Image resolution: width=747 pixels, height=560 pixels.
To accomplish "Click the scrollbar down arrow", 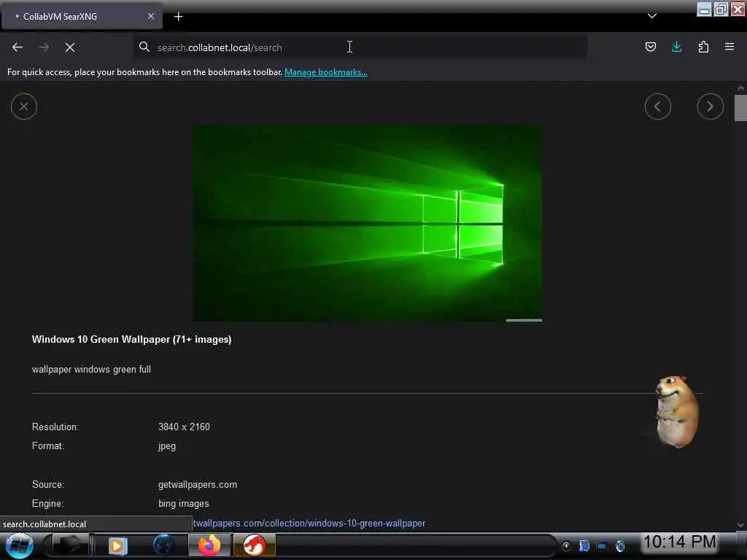I will pos(740,525).
